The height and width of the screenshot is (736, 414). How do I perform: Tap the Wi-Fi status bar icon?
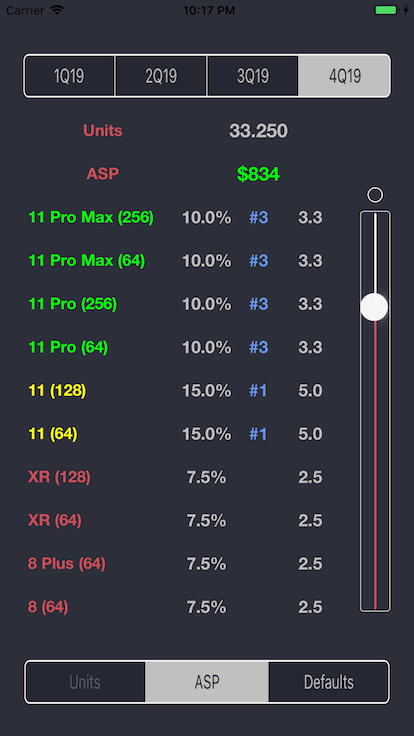[57, 10]
